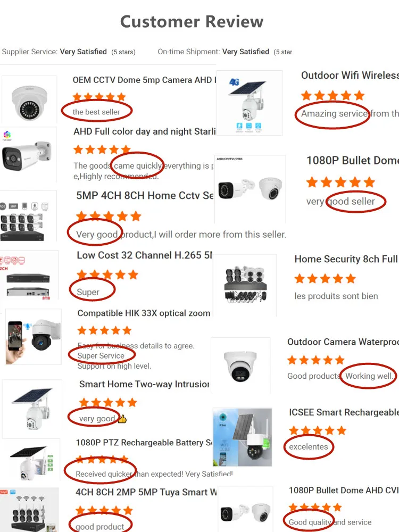Open the 4G solar panel camera image
Viewport: 399px width, 532px height.
(x=250, y=103)
